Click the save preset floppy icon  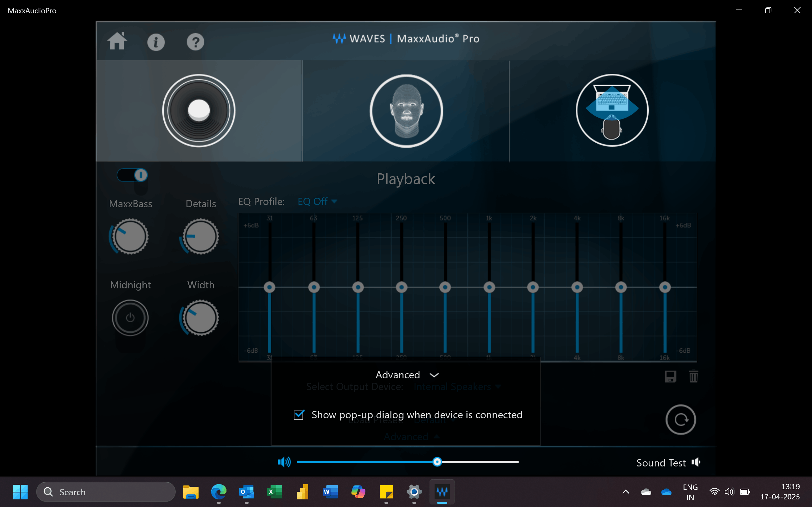671,376
